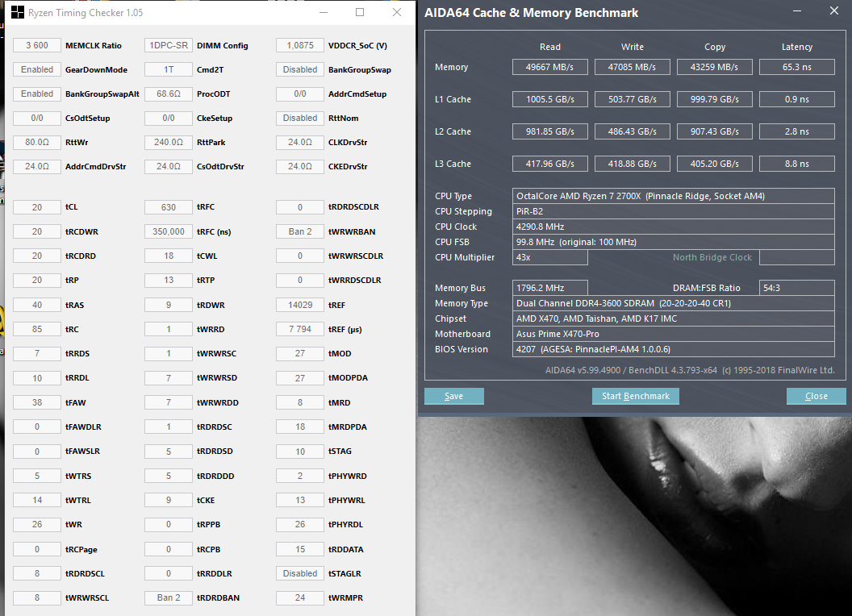Select the Memory Copy value 43259 MB/s

click(x=715, y=67)
